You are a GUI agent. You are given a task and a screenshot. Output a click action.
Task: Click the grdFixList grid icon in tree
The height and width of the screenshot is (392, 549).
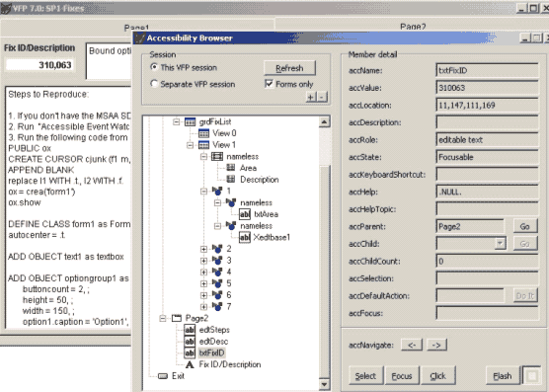[191, 121]
